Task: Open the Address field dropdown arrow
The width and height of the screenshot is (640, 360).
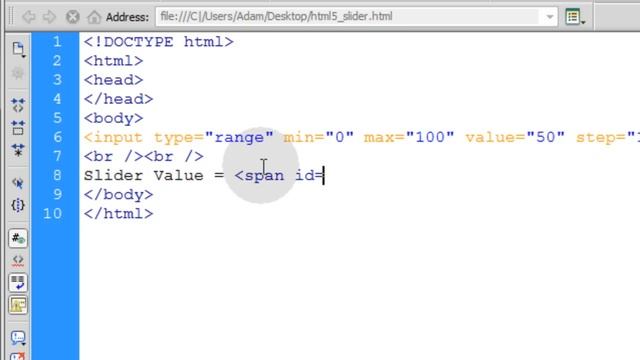Action: (550, 17)
